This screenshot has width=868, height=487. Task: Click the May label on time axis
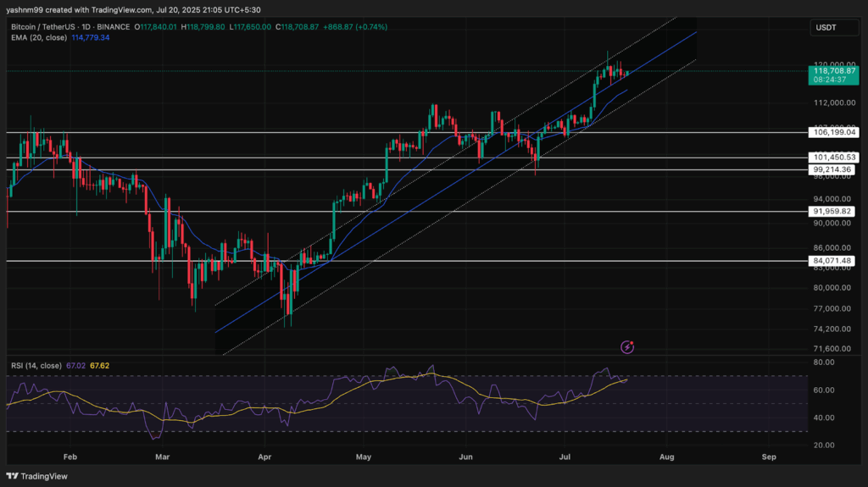363,457
